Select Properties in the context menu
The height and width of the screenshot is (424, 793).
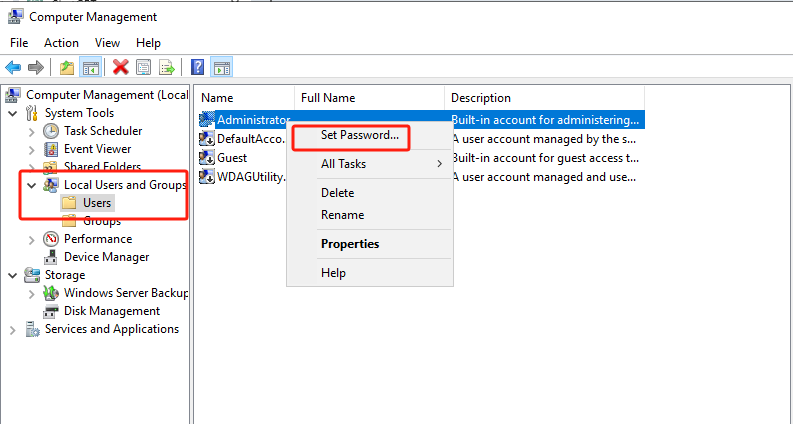click(x=349, y=244)
